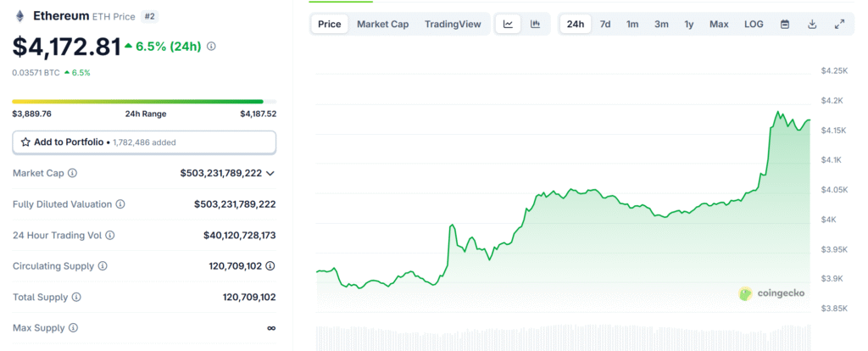Download the chart data
Screen dimensions: 868x351
[812, 24]
